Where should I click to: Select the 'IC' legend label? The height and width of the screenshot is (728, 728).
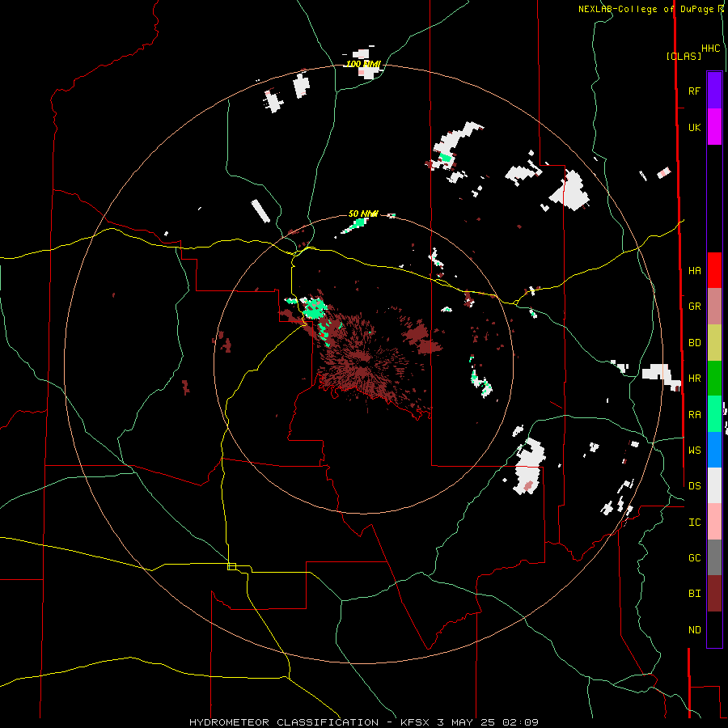(694, 523)
